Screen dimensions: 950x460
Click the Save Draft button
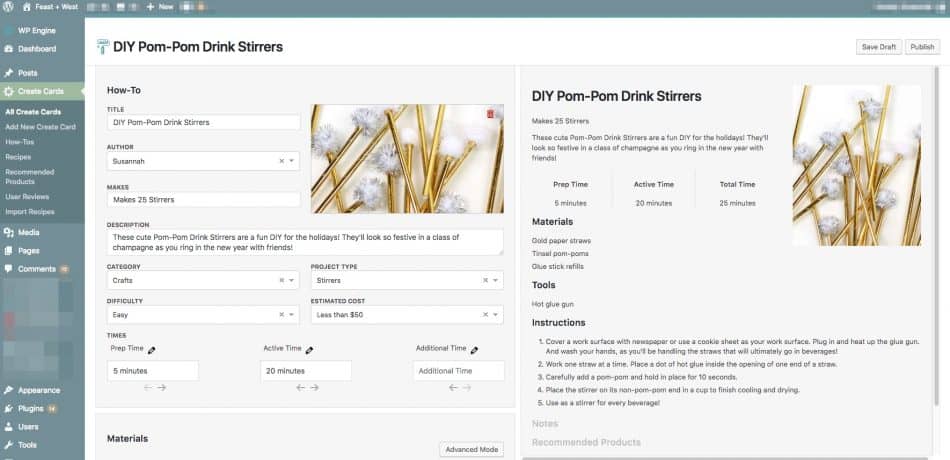(878, 47)
